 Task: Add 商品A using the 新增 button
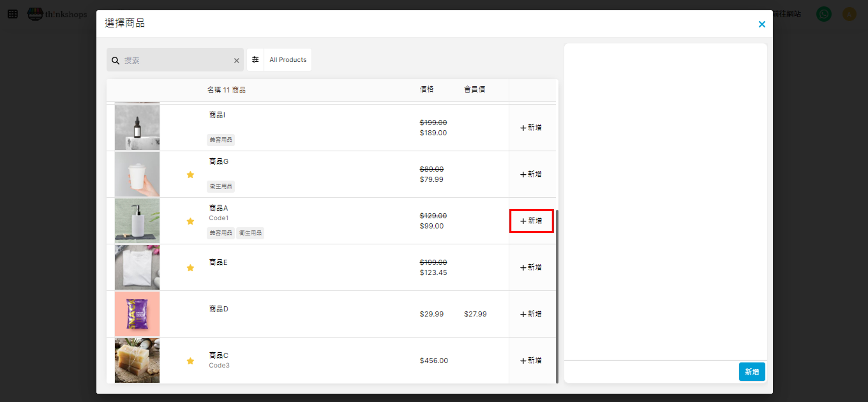pos(531,221)
